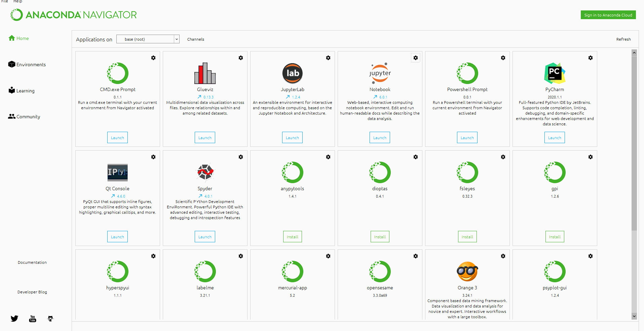The width and height of the screenshot is (644, 331).
Task: Launch JupyterLab
Action: coord(293,137)
